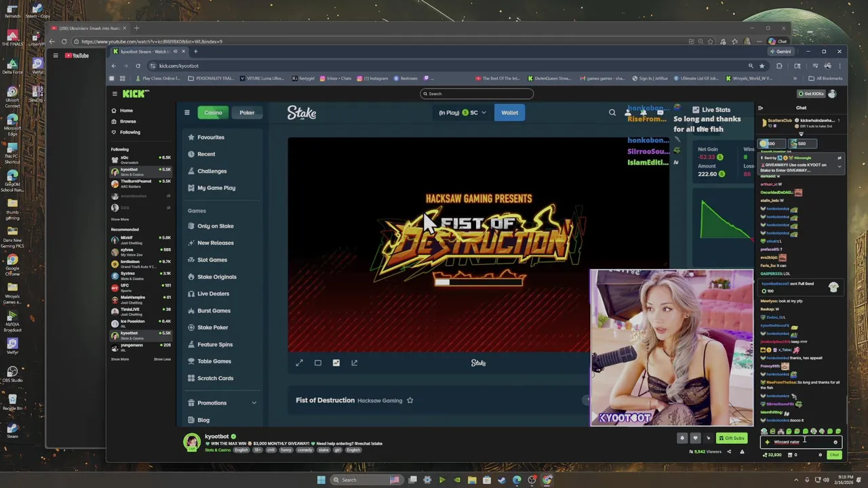Click the Wallet button
The height and width of the screenshot is (488, 868).
tap(509, 113)
